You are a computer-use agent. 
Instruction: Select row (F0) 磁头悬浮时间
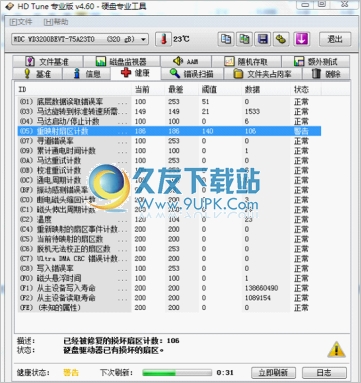[169, 278]
